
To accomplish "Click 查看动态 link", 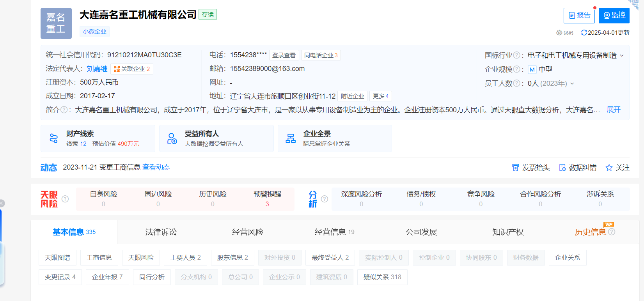I will [156, 167].
